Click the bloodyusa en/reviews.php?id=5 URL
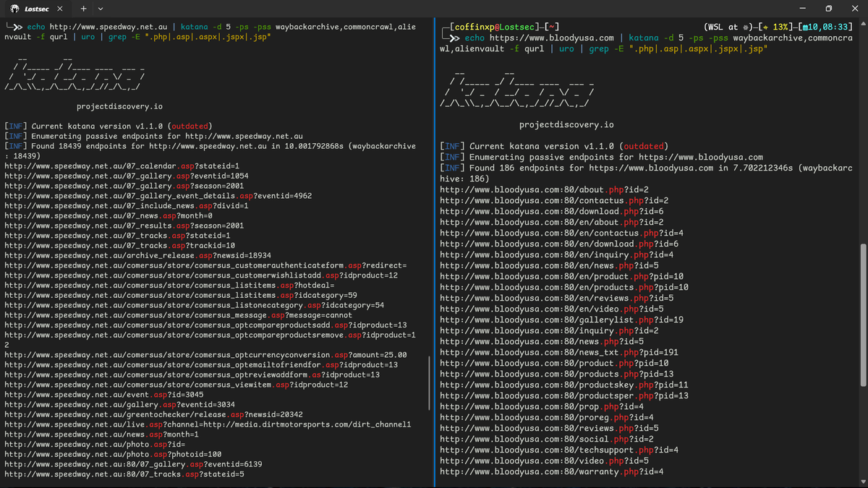This screenshot has width=868, height=488. [557, 298]
